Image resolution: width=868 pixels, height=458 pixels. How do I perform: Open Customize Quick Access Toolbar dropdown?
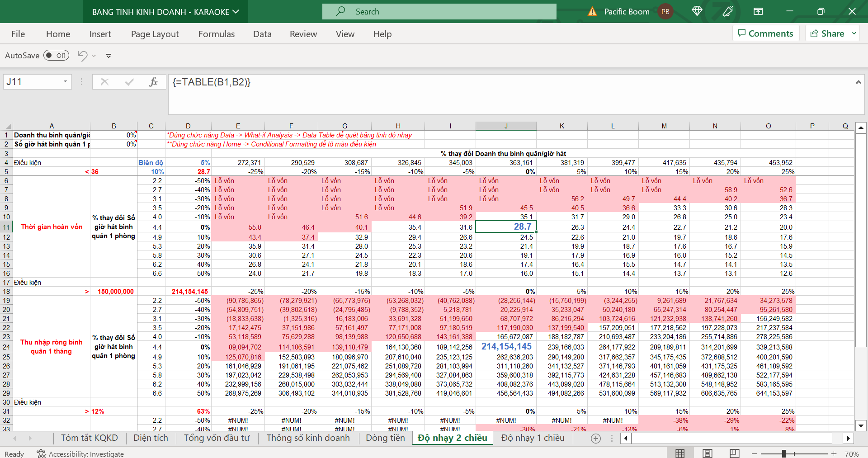click(x=108, y=56)
